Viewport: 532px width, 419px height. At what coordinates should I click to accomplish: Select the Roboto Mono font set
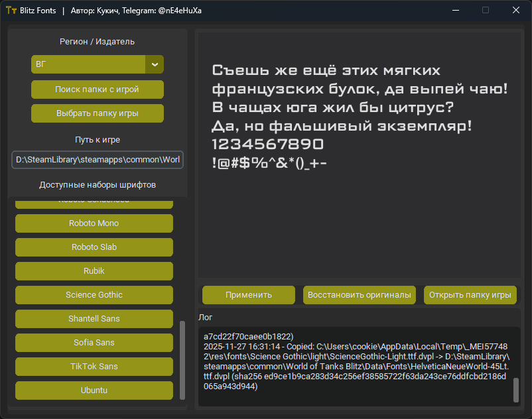[94, 223]
